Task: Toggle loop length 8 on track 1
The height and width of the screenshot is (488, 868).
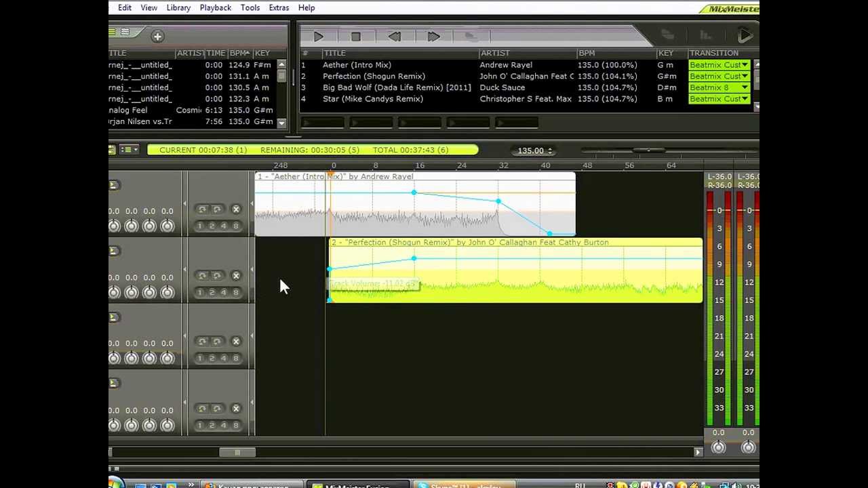Action: 236,226
